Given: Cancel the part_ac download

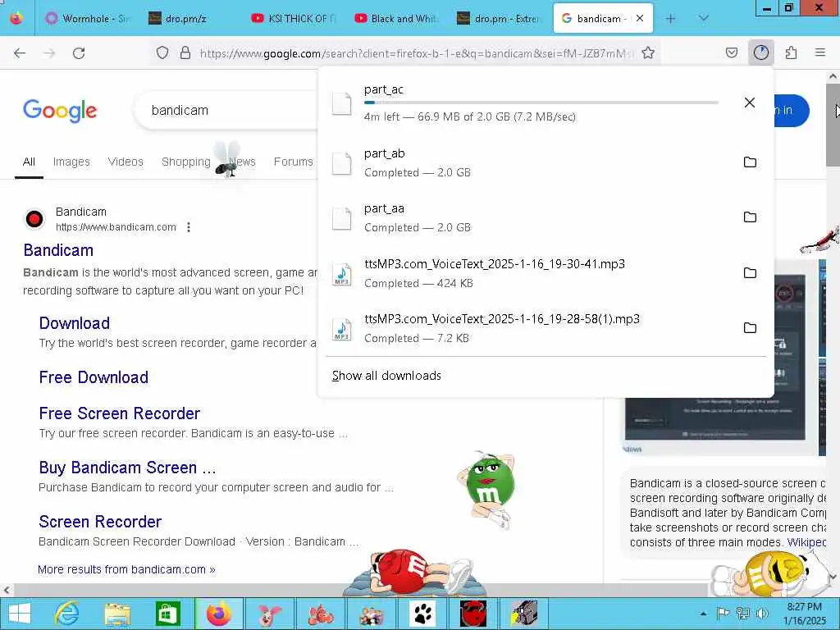Looking at the screenshot, I should [750, 103].
